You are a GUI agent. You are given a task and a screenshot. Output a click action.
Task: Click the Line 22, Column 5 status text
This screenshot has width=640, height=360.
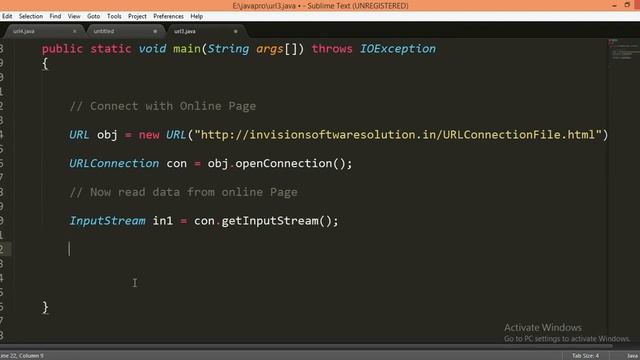tap(22, 356)
